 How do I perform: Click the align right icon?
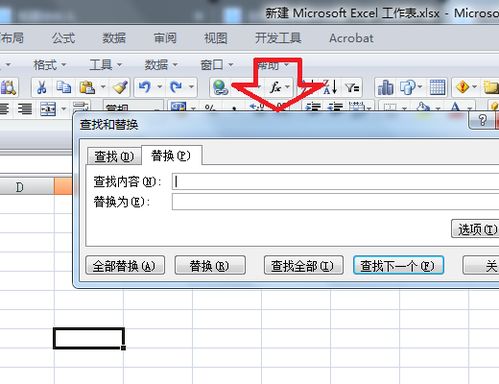(25, 109)
